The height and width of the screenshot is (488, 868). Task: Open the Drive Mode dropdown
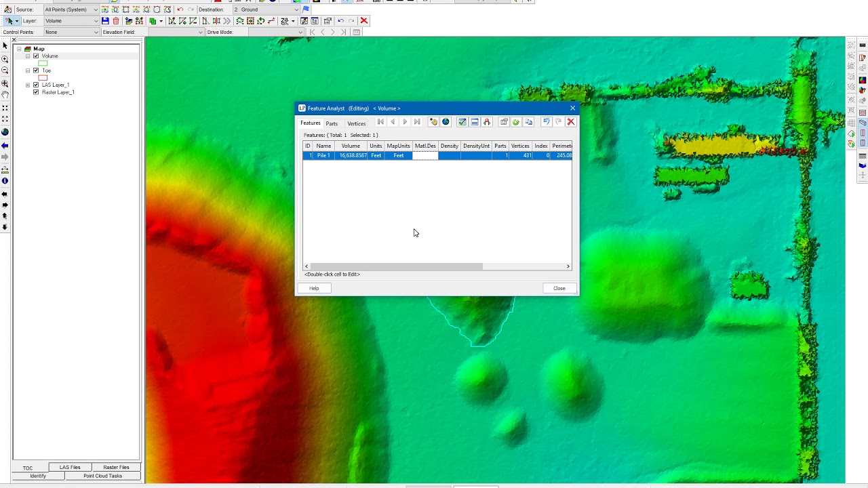(275, 32)
